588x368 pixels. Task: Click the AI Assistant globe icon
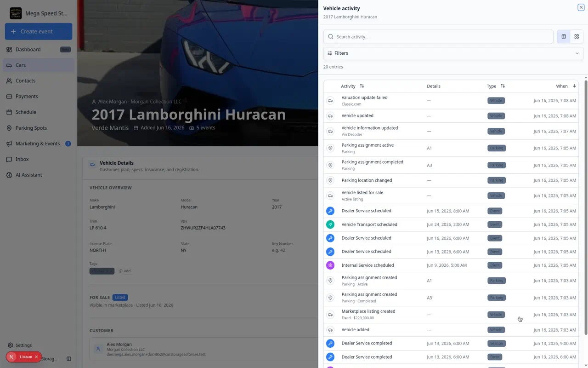coord(9,175)
